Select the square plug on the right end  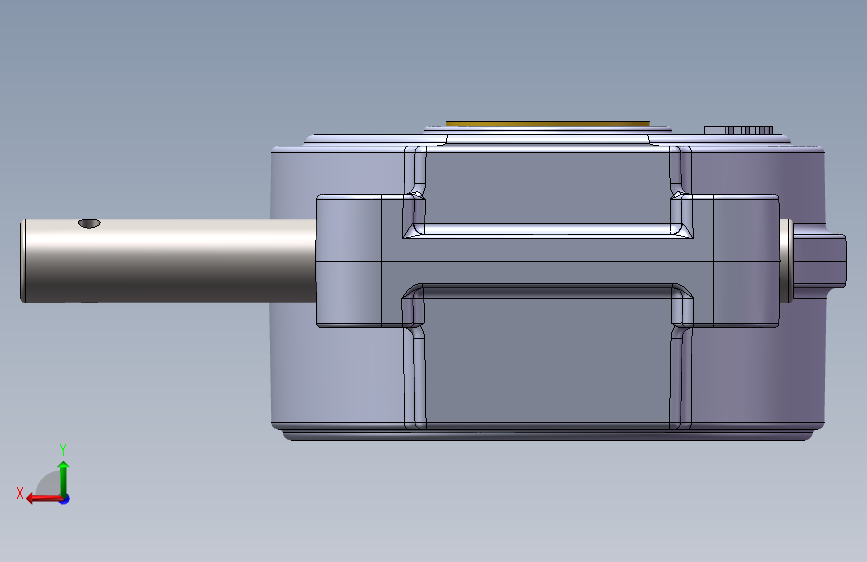[819, 261]
